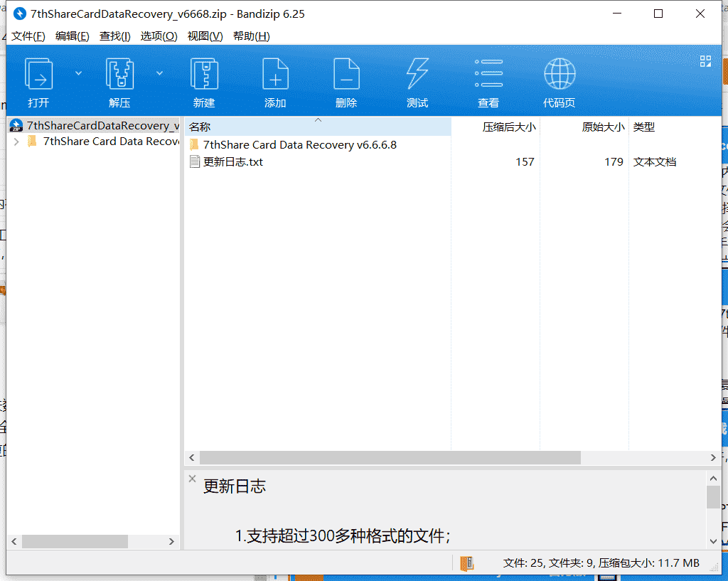Viewport: 728px width, 581px height.
Task: Click the 157 compressed size cell
Action: point(525,161)
